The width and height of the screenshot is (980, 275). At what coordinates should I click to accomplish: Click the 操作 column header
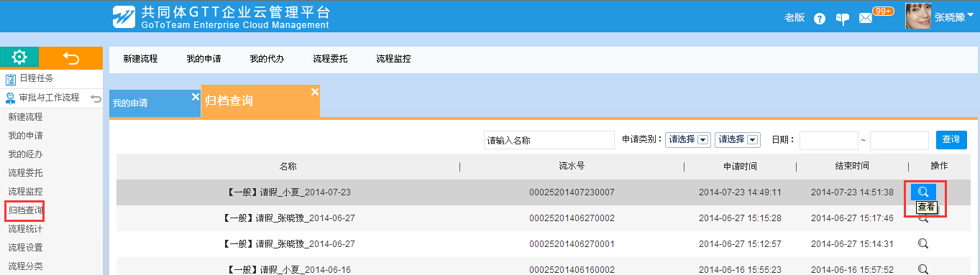pos(939,167)
